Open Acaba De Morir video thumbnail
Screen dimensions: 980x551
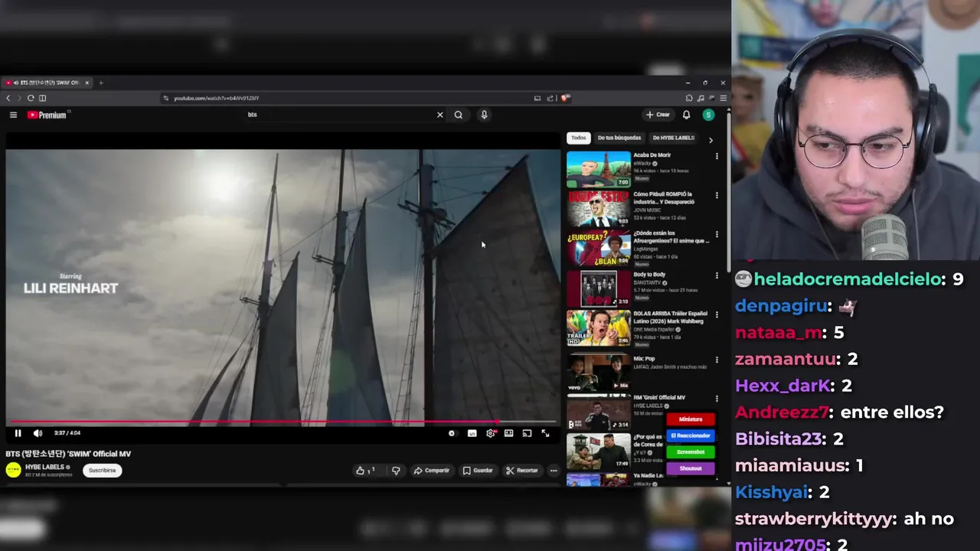tap(598, 169)
